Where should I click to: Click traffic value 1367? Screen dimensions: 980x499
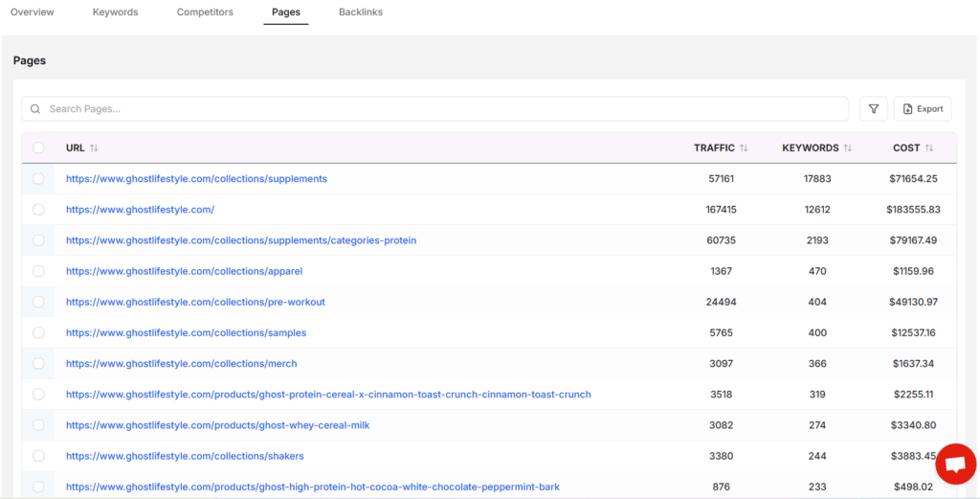tap(722, 271)
